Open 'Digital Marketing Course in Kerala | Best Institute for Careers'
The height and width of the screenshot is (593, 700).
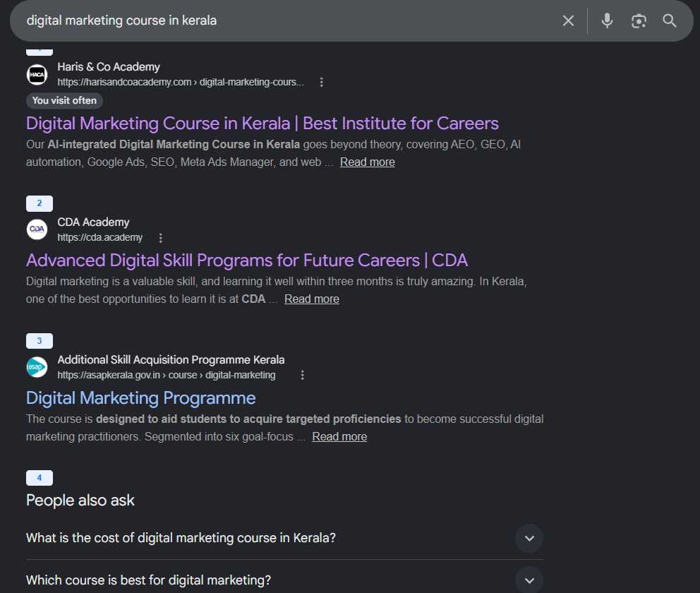262,124
